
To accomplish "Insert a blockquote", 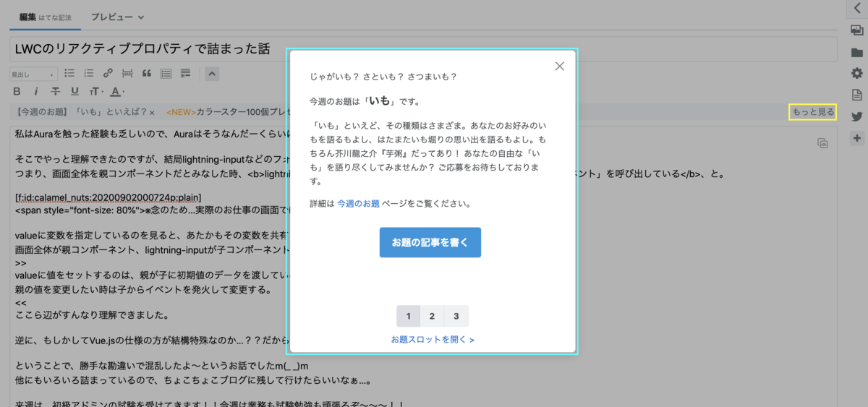I will 147,73.
